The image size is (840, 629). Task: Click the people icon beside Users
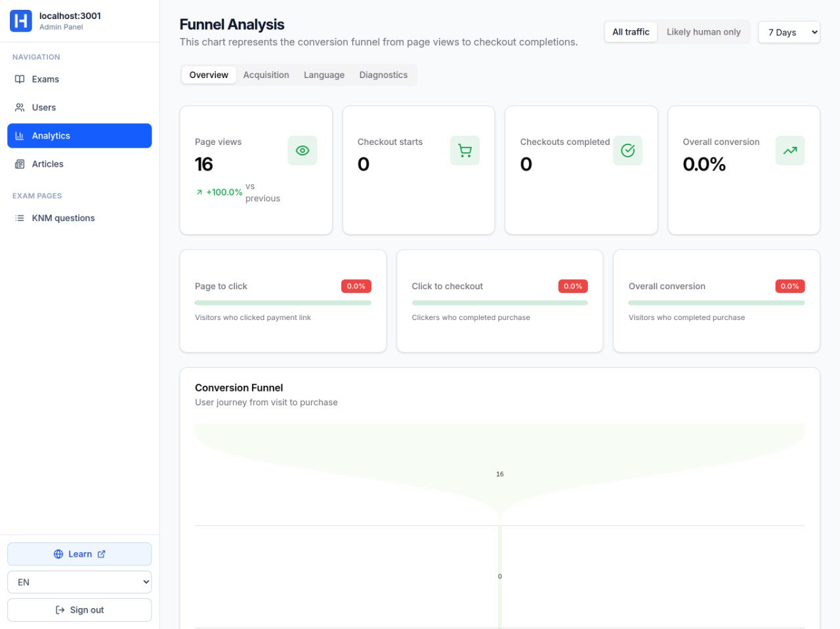(x=20, y=108)
